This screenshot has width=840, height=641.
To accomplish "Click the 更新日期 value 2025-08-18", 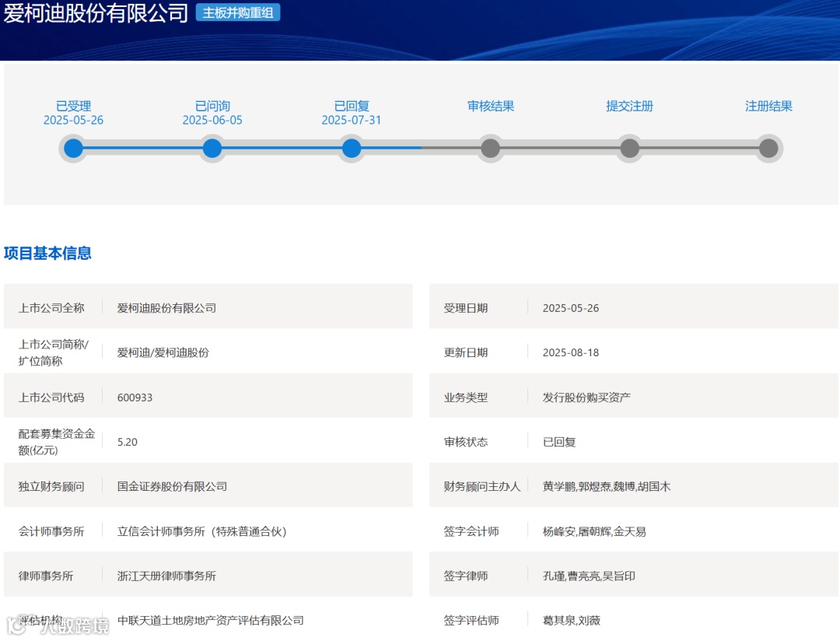I will 571,352.
